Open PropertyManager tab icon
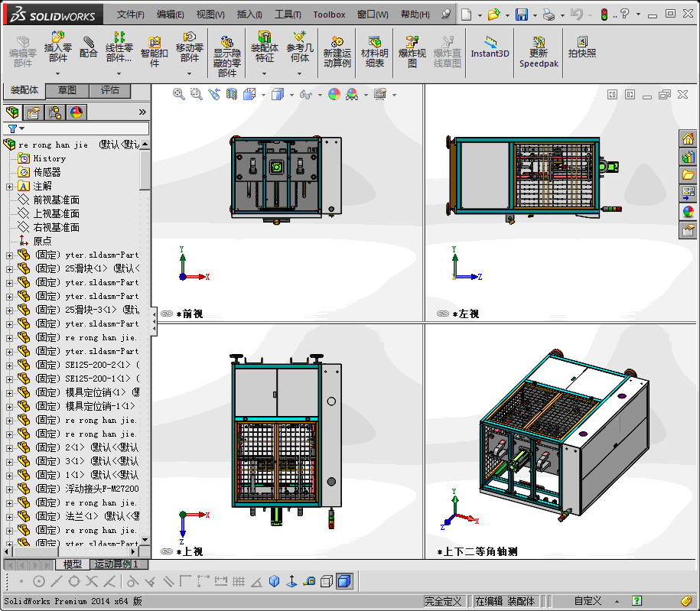 (34, 112)
